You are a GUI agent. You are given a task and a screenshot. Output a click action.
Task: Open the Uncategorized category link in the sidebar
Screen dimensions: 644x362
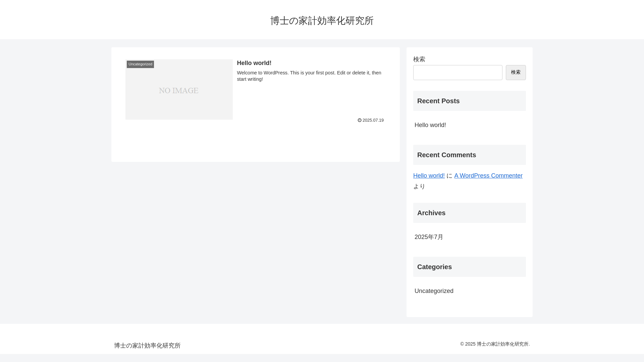tap(434, 291)
